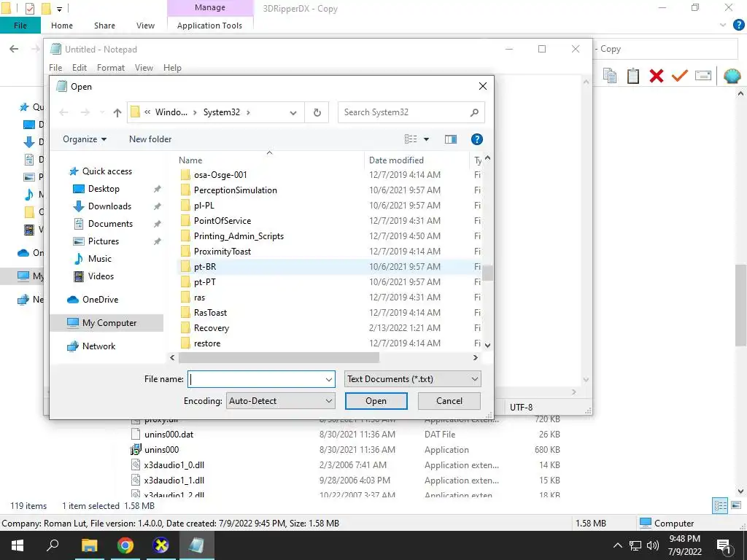This screenshot has height=560, width=747.
Task: Select Downloads in dialog sidebar
Action: pyautogui.click(x=109, y=206)
